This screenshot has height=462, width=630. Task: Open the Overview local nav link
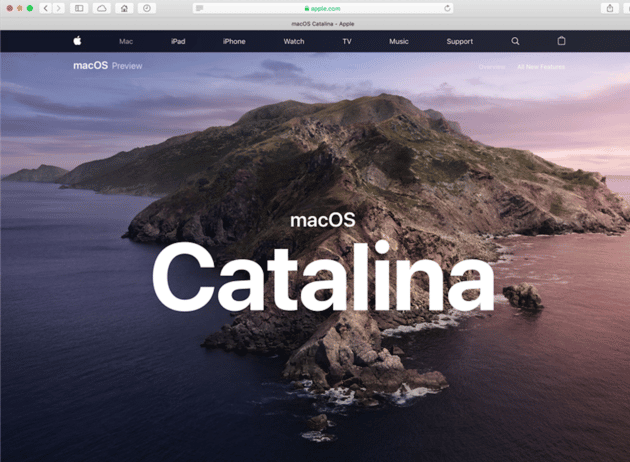coord(492,67)
